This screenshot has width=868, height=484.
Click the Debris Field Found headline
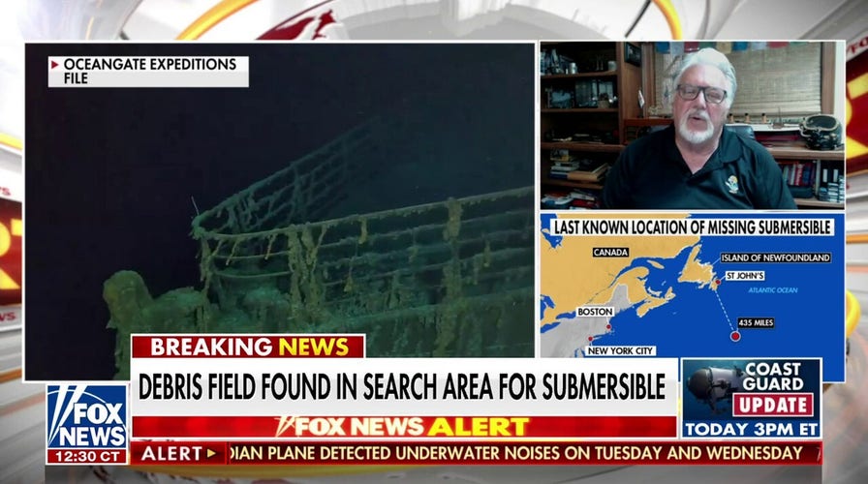(402, 386)
